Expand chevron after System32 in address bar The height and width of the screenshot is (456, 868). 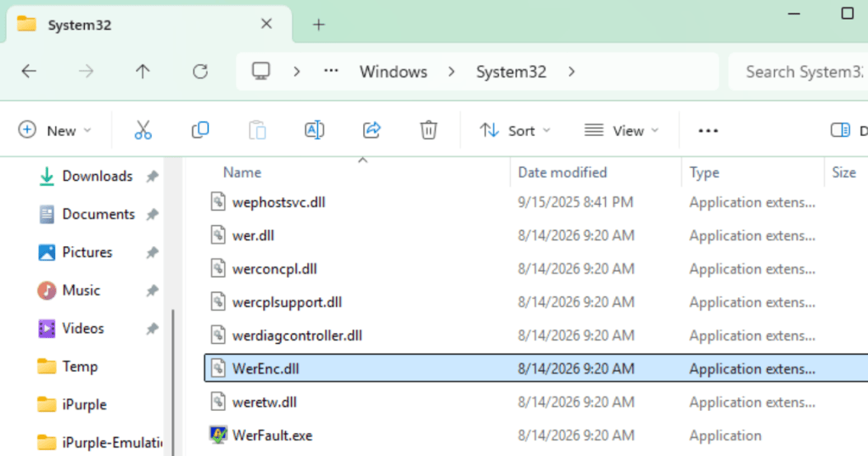[572, 71]
